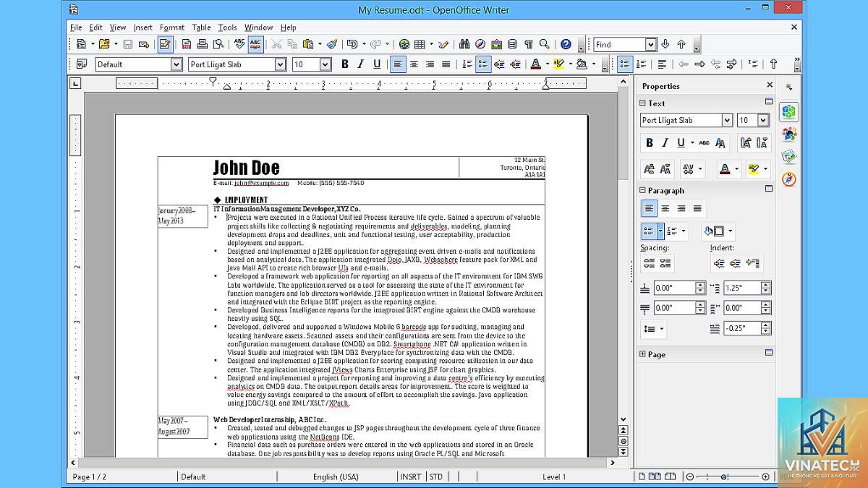Insert a table using toolbar icon

click(420, 44)
